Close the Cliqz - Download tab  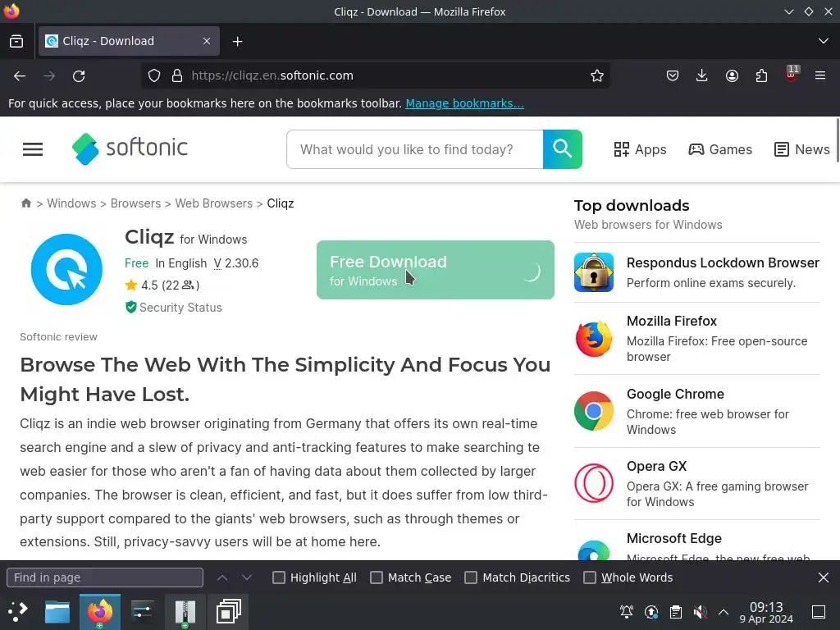click(x=207, y=41)
